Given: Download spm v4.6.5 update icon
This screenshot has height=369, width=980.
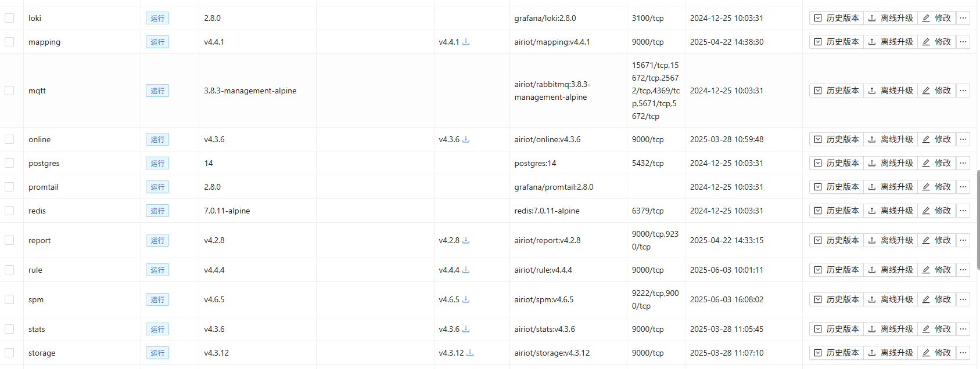Looking at the screenshot, I should [x=466, y=299].
